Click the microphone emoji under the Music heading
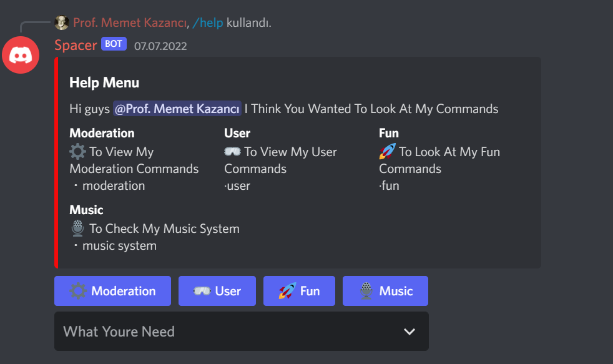 click(77, 228)
